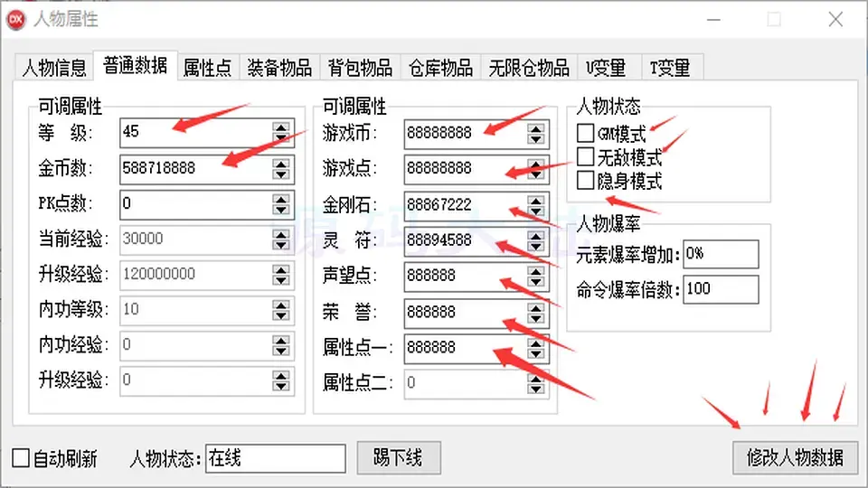Decrease 声望点 with the down spinner arrow
The image size is (868, 488).
point(535,282)
